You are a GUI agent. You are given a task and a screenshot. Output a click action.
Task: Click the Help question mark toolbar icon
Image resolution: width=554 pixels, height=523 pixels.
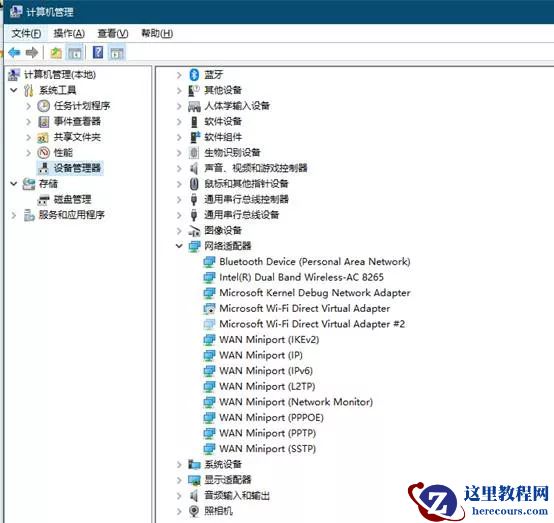point(98,53)
